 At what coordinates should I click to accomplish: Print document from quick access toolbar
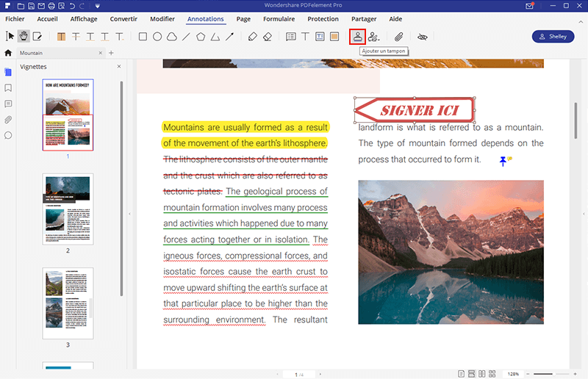click(51, 6)
